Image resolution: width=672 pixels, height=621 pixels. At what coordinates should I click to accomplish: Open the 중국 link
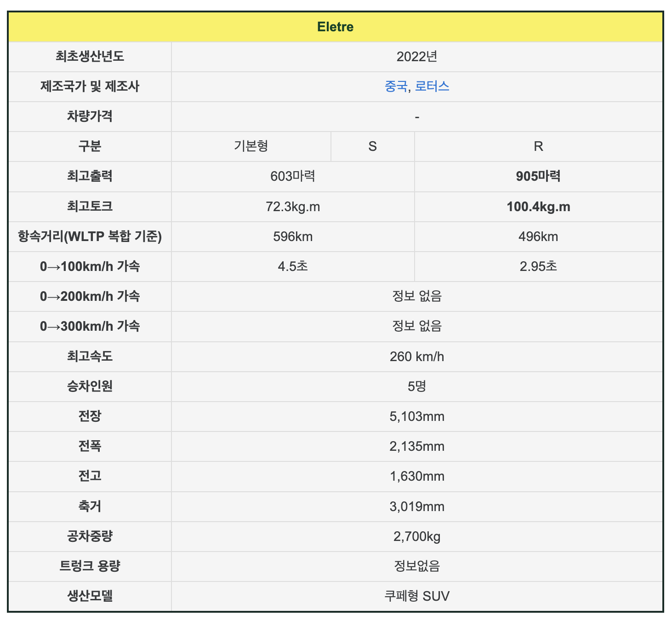pos(396,86)
